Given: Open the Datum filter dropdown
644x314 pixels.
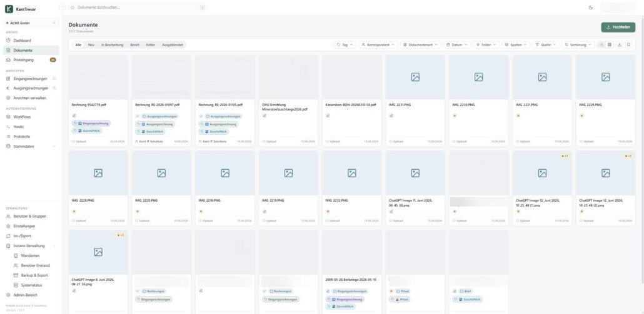Looking at the screenshot, I should coord(456,45).
